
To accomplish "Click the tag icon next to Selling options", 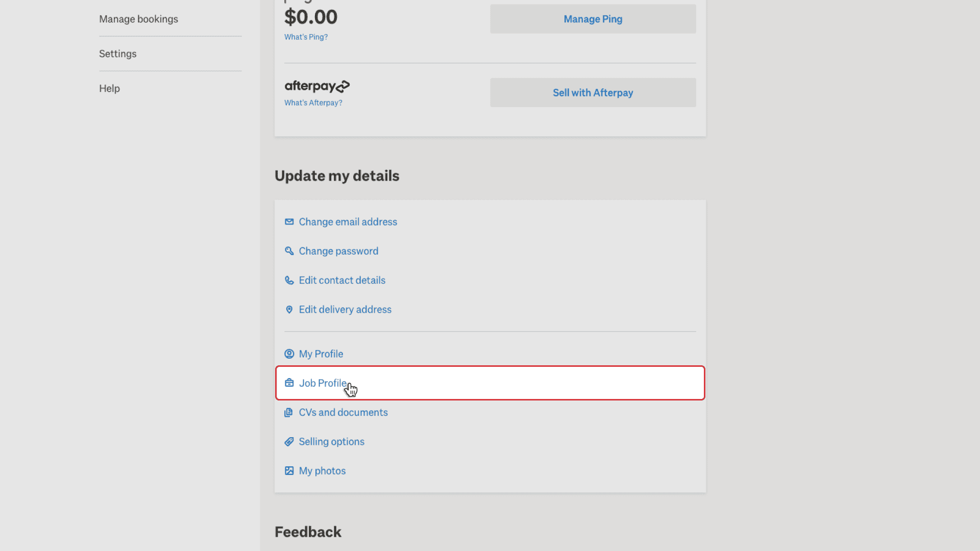I will (289, 441).
